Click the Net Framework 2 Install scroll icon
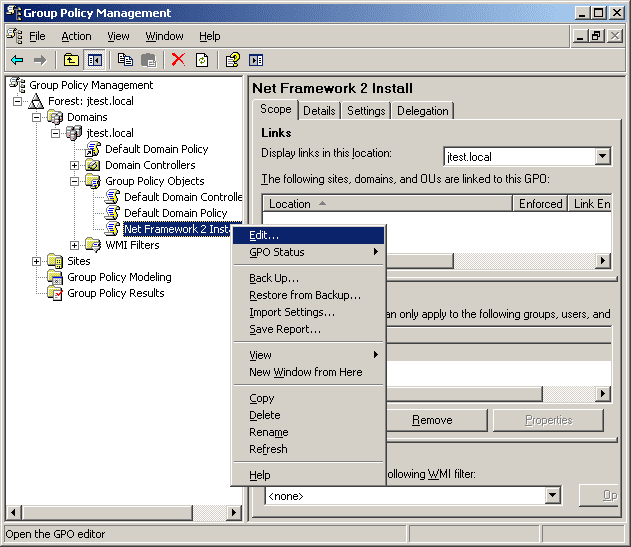631x547 pixels. pyautogui.click(x=112, y=229)
